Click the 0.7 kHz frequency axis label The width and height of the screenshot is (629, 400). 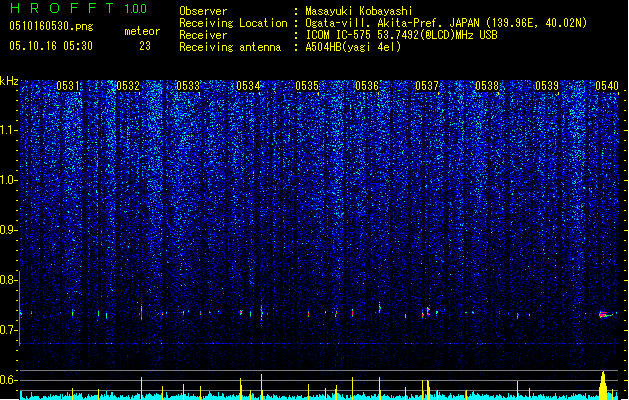9,330
